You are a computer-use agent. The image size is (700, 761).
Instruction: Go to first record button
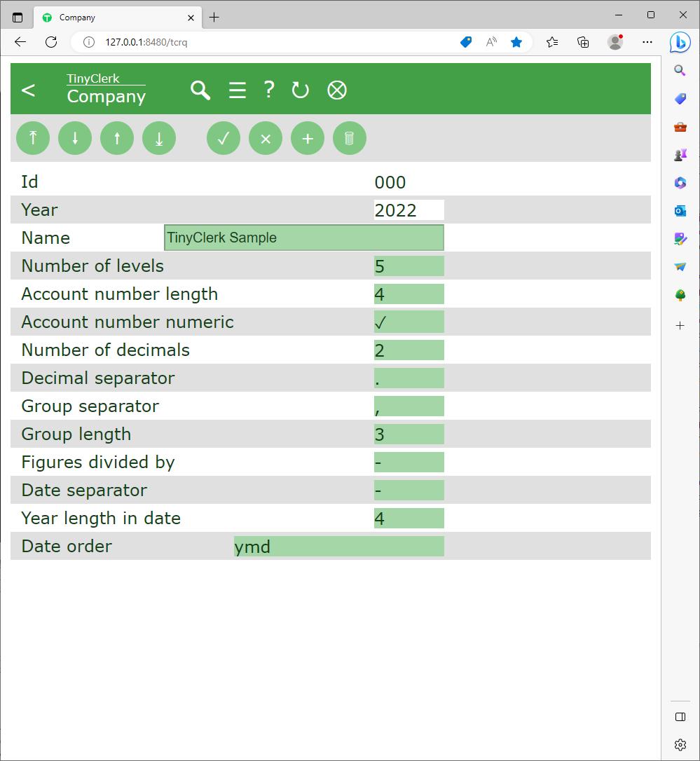[x=33, y=138]
